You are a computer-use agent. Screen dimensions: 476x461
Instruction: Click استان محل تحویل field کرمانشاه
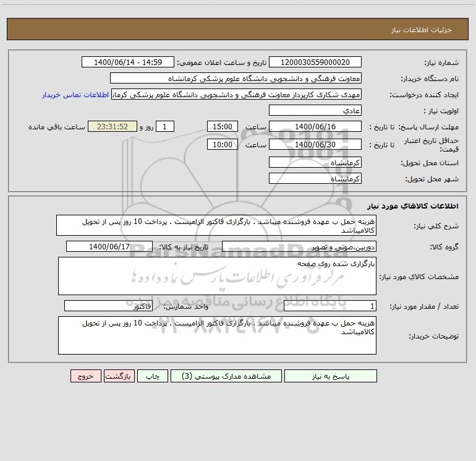pyautogui.click(x=315, y=162)
